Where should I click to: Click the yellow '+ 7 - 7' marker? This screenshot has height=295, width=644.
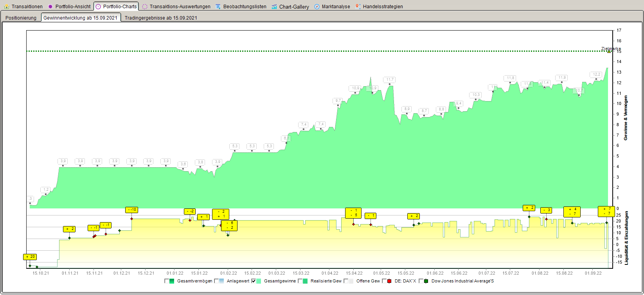click(x=606, y=212)
